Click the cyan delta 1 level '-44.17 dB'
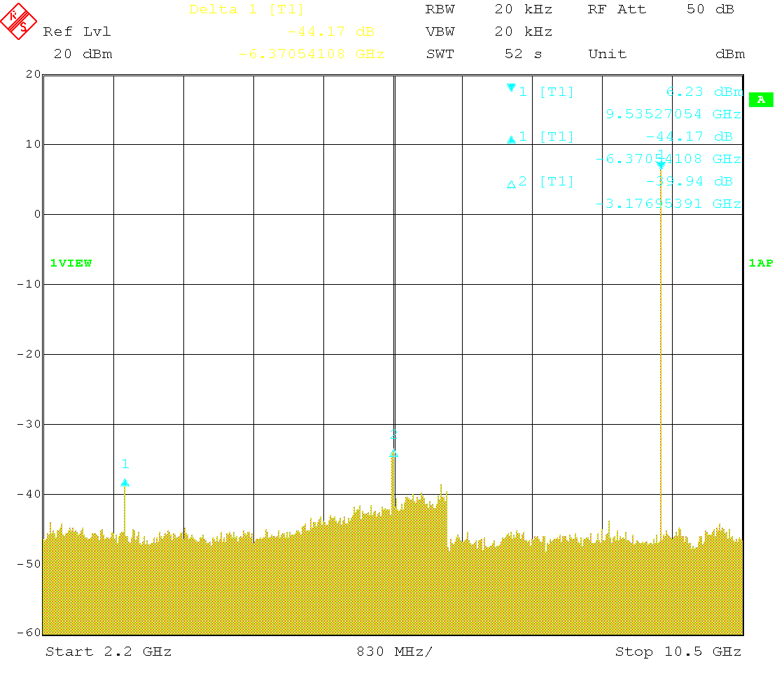This screenshot has width=784, height=690. tap(689, 136)
